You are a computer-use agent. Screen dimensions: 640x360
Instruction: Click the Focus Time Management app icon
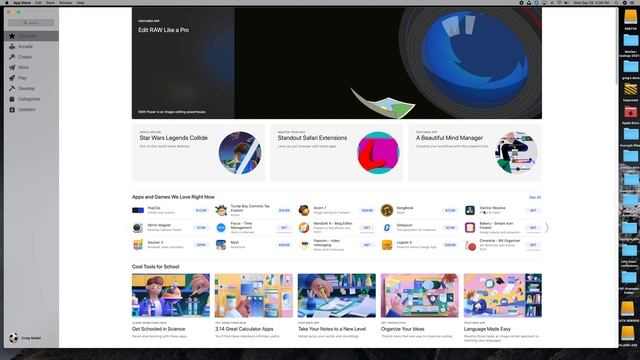[221, 227]
